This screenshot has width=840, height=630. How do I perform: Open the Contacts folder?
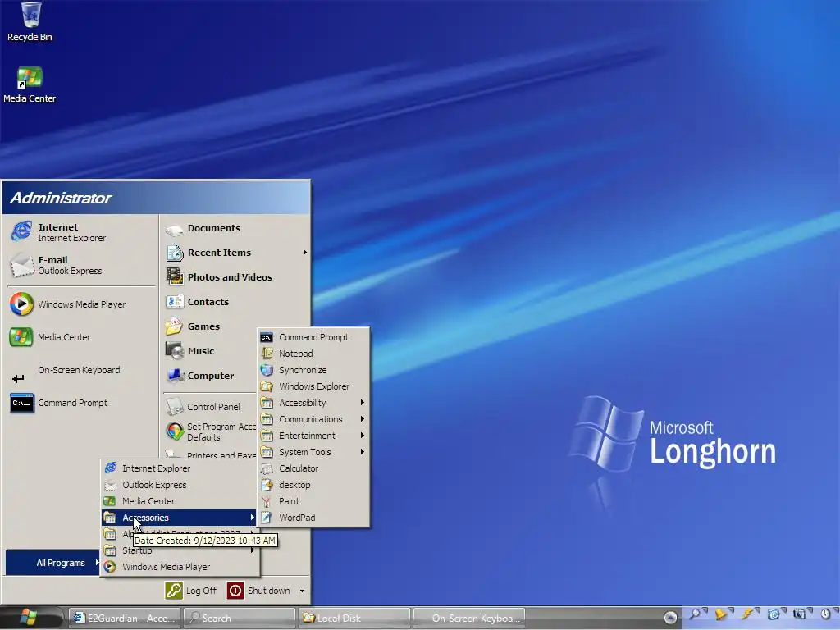[x=235, y=302]
